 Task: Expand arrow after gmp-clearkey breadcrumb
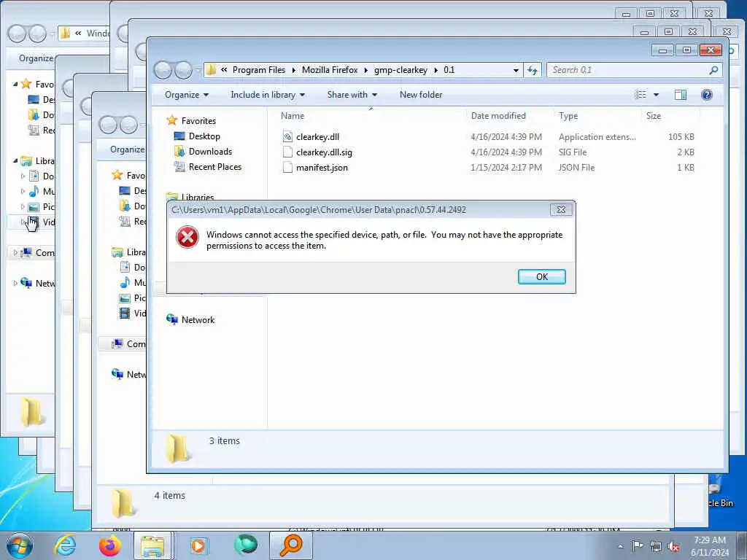point(436,71)
